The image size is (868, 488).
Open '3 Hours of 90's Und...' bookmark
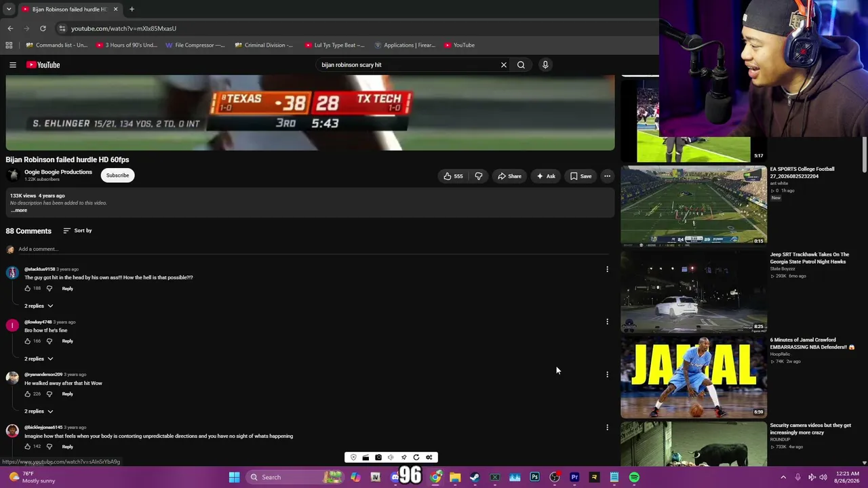[x=127, y=45]
